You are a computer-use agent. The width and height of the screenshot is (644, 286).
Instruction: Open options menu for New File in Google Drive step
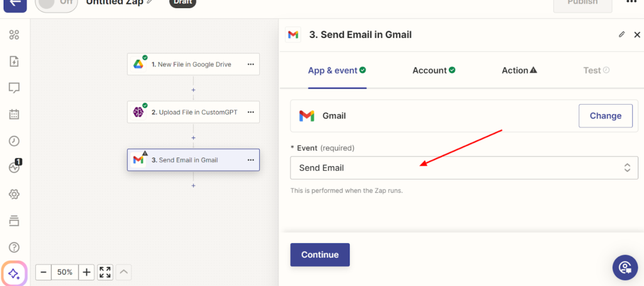pyautogui.click(x=250, y=64)
